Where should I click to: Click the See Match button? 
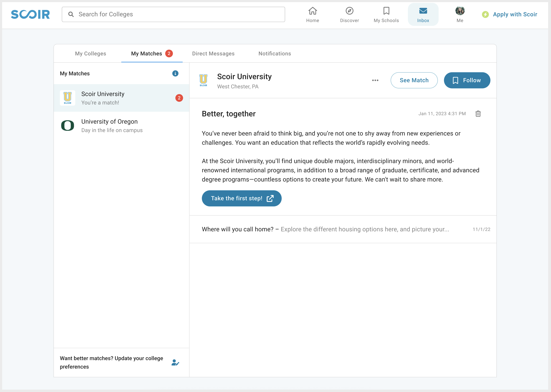click(x=414, y=80)
